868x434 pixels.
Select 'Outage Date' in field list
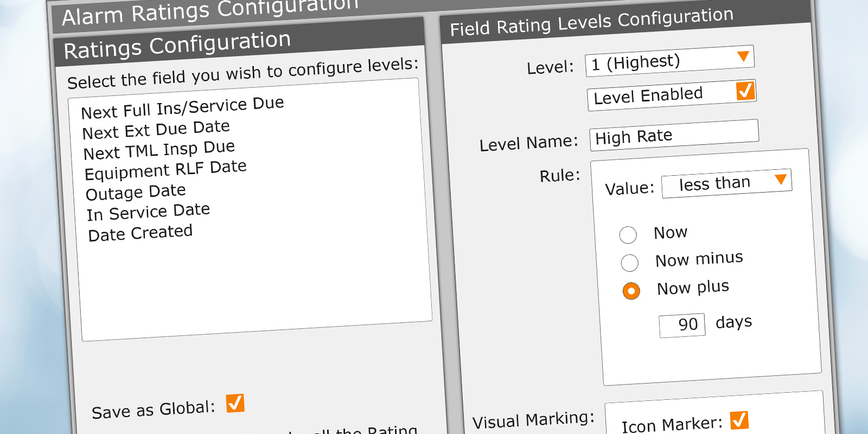136,192
